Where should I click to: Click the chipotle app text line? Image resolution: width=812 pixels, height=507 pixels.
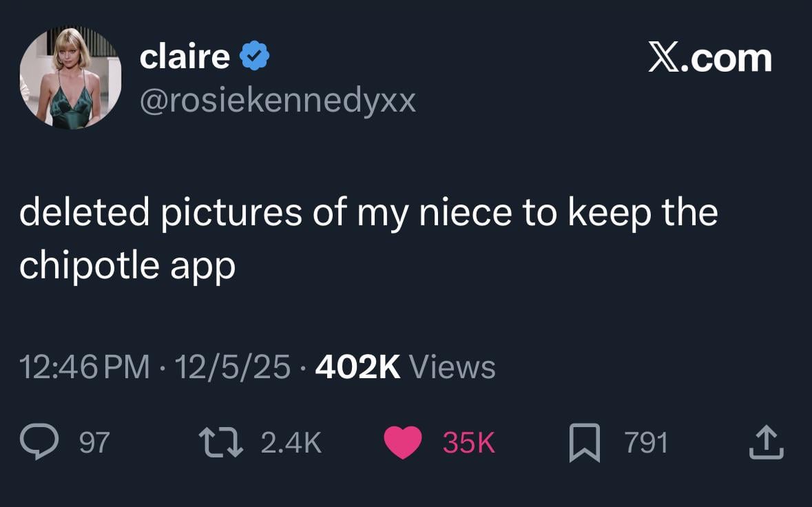(127, 265)
